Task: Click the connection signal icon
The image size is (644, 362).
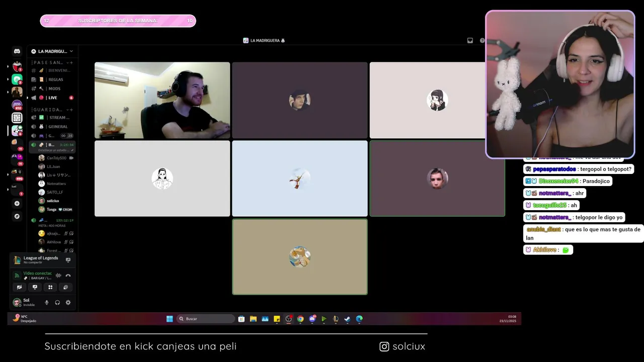Action: pos(17,276)
